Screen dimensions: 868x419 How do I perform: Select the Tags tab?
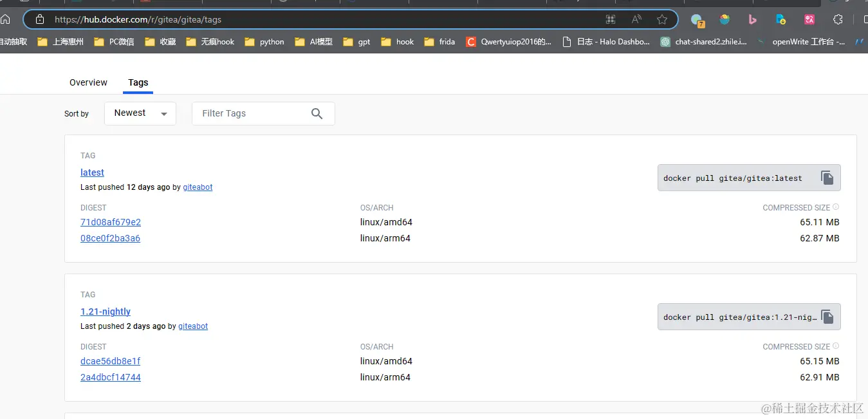click(x=138, y=82)
